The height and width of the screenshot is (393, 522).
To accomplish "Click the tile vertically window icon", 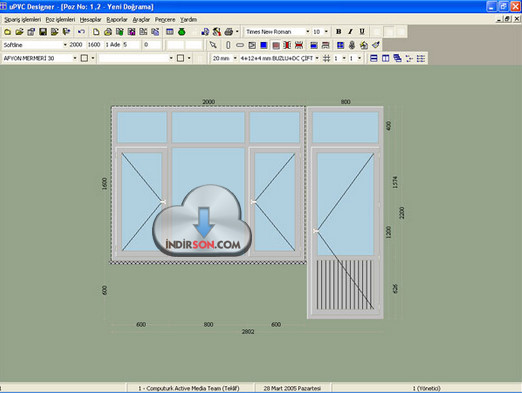I will tap(386, 59).
